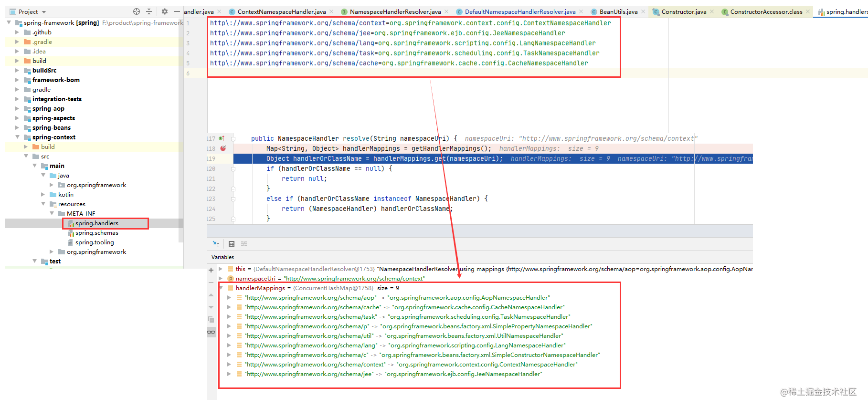Image resolution: width=868 pixels, height=408 pixels.
Task: Expand the 'this' variable in Variables
Action: (221, 269)
